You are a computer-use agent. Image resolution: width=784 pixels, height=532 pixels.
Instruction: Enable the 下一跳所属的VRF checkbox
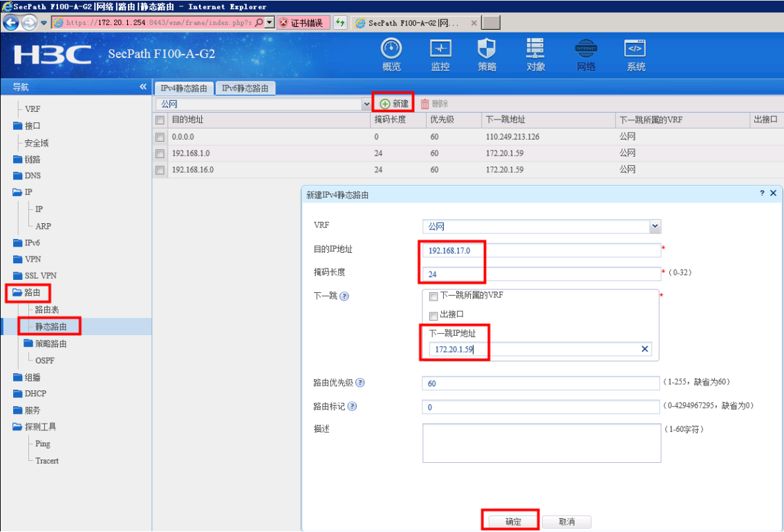[433, 296]
